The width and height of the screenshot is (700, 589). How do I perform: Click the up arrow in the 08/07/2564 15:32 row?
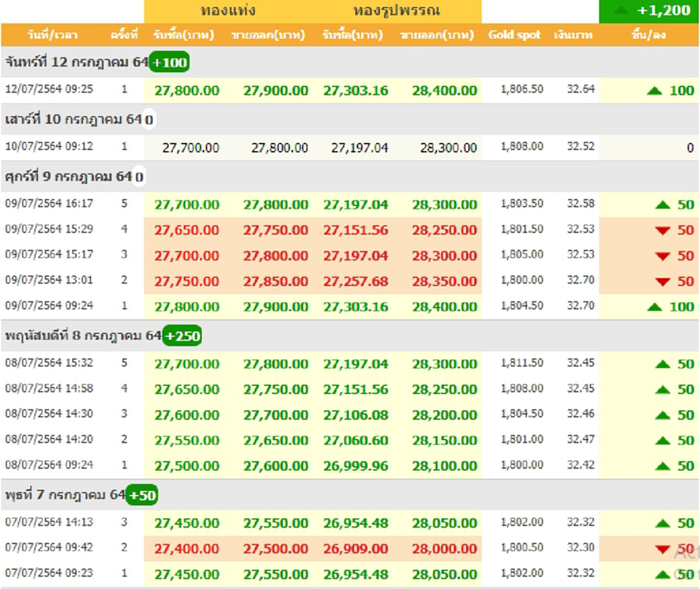663,364
